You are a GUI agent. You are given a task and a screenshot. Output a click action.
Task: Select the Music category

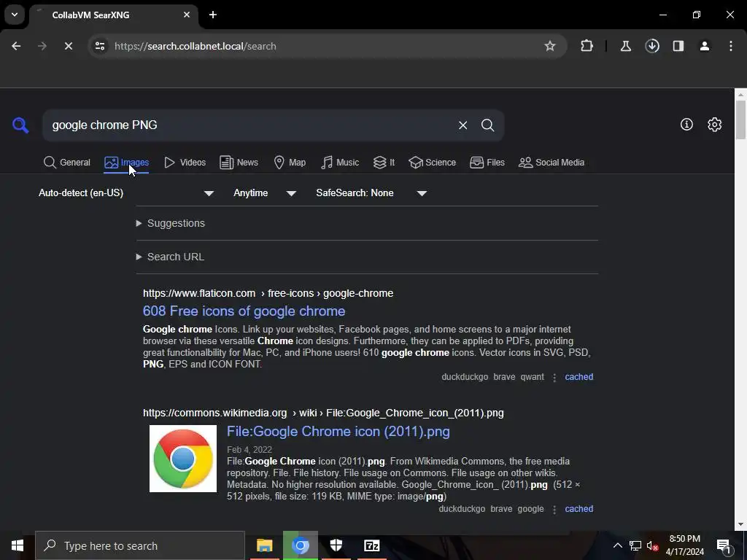coord(340,163)
